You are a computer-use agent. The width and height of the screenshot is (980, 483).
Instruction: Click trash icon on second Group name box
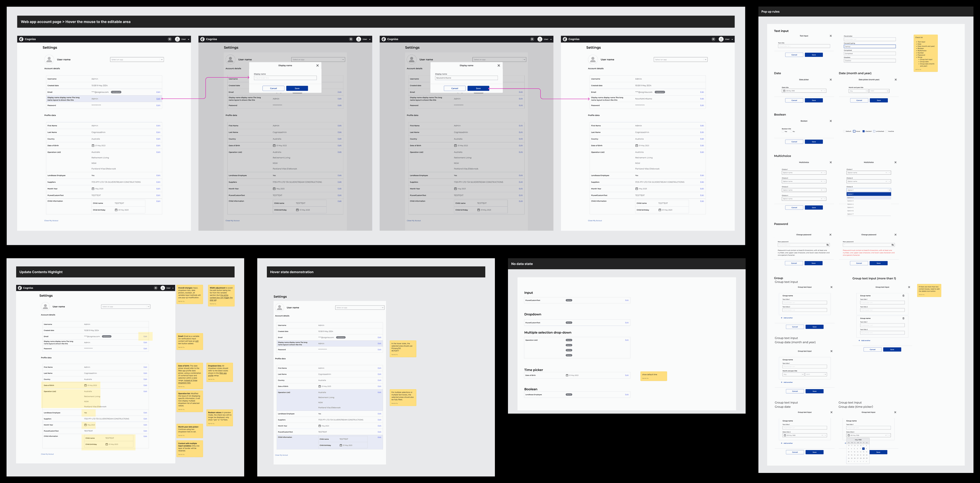(904, 318)
